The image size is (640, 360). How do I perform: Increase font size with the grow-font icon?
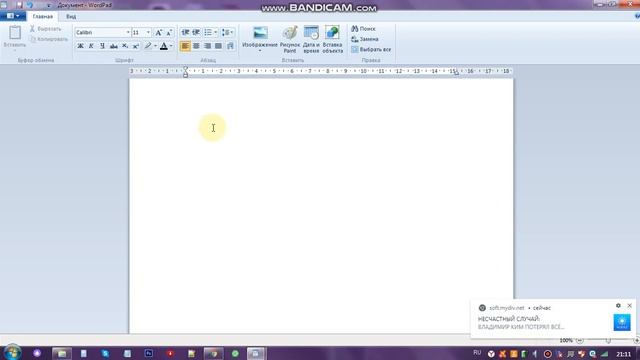159,32
